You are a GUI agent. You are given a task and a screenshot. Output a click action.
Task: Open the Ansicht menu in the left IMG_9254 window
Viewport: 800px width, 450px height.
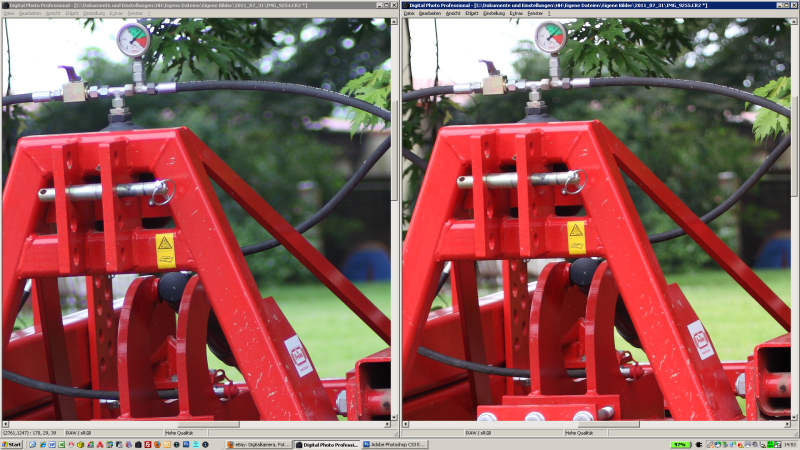[53, 13]
